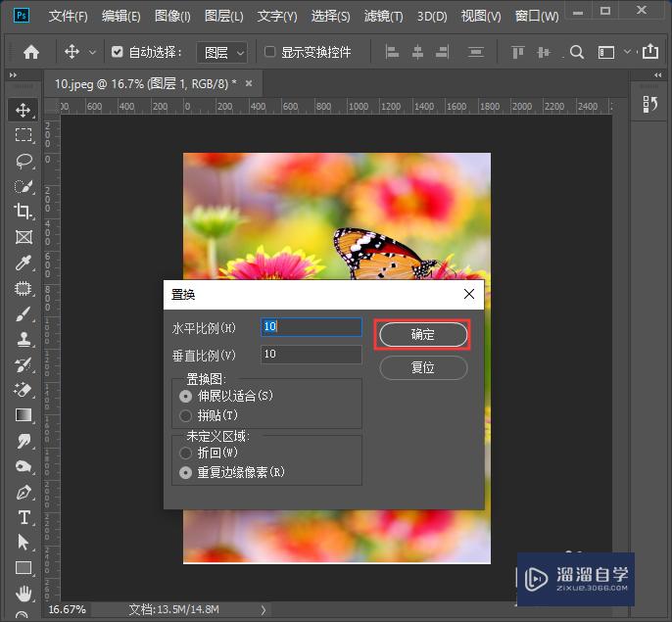The height and width of the screenshot is (622, 672).
Task: Select the Eraser tool
Action: pos(24,390)
